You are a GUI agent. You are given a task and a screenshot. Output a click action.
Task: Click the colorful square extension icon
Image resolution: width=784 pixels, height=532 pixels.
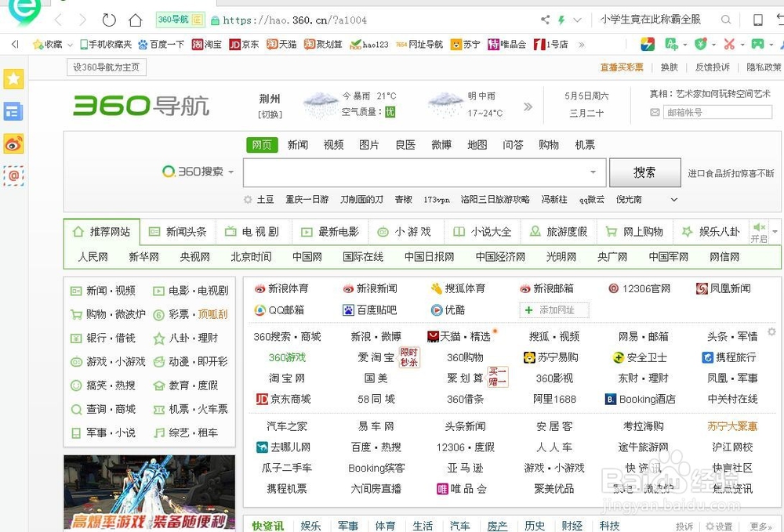point(648,45)
